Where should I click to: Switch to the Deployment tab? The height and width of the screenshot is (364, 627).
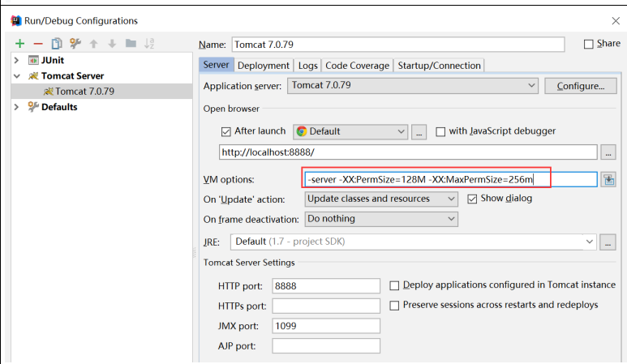[x=264, y=66]
